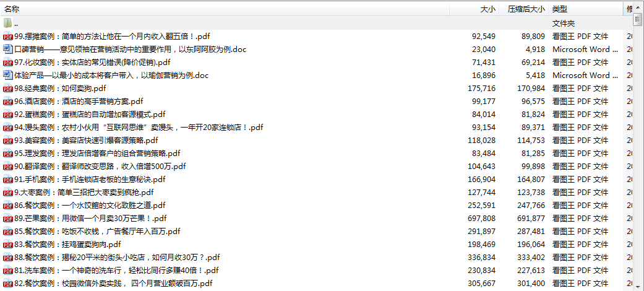This screenshot has width=644, height=291.
Task: Select PDF icon of 99.摆摊案例 file
Action: tap(7, 37)
